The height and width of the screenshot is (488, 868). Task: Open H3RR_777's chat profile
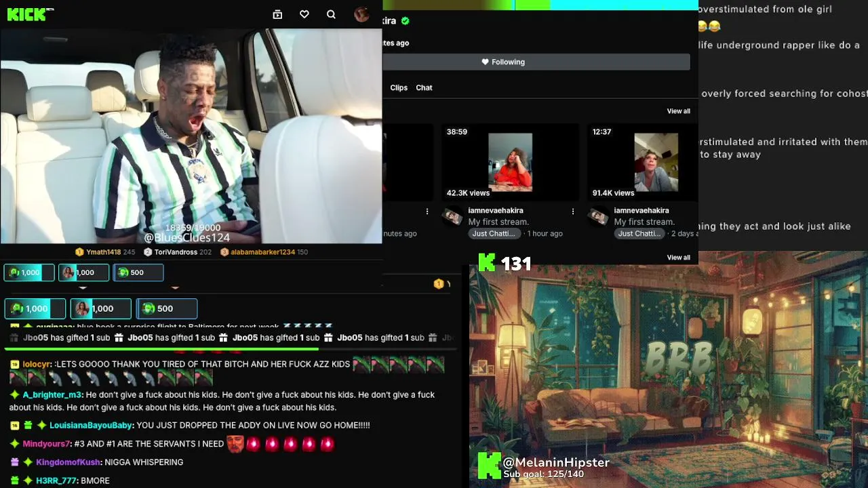[x=56, y=481]
